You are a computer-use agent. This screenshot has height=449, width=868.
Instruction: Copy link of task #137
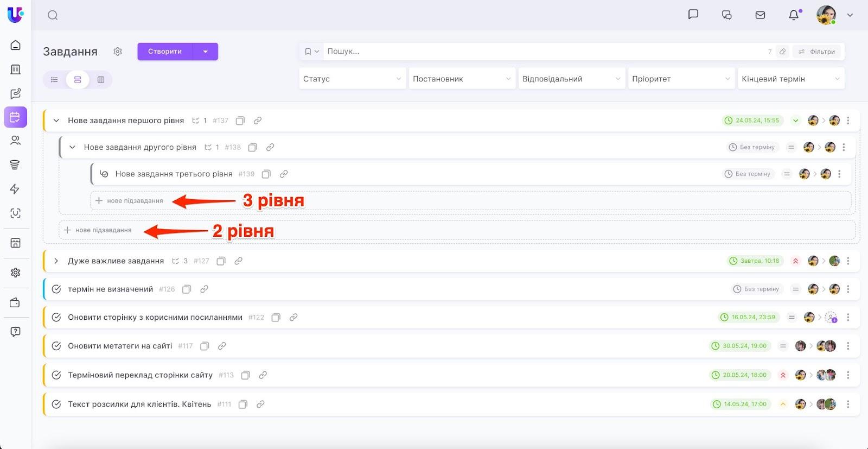[258, 121]
